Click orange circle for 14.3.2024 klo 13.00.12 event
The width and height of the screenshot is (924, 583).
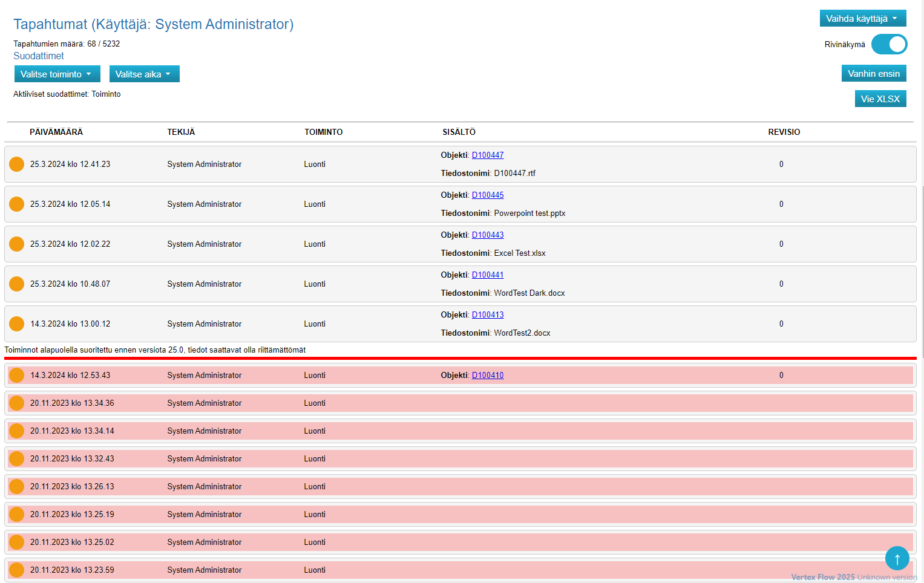(17, 324)
